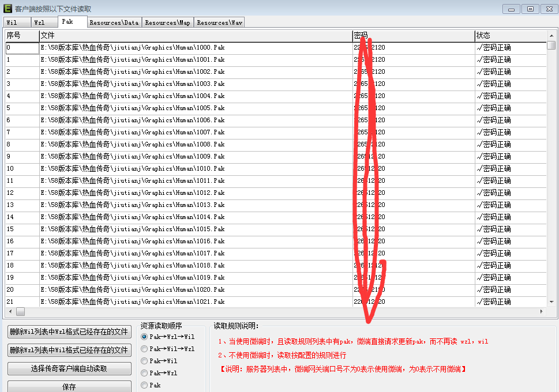Select file row Human\1005.Pak

[276, 108]
